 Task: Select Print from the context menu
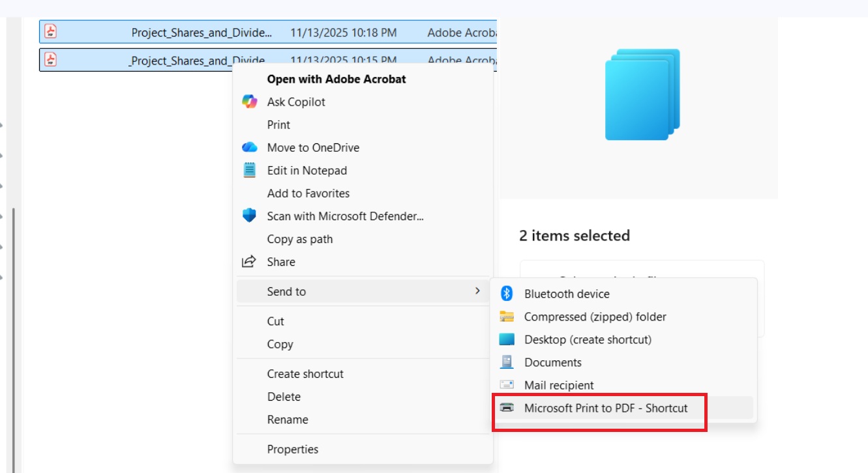coord(278,124)
